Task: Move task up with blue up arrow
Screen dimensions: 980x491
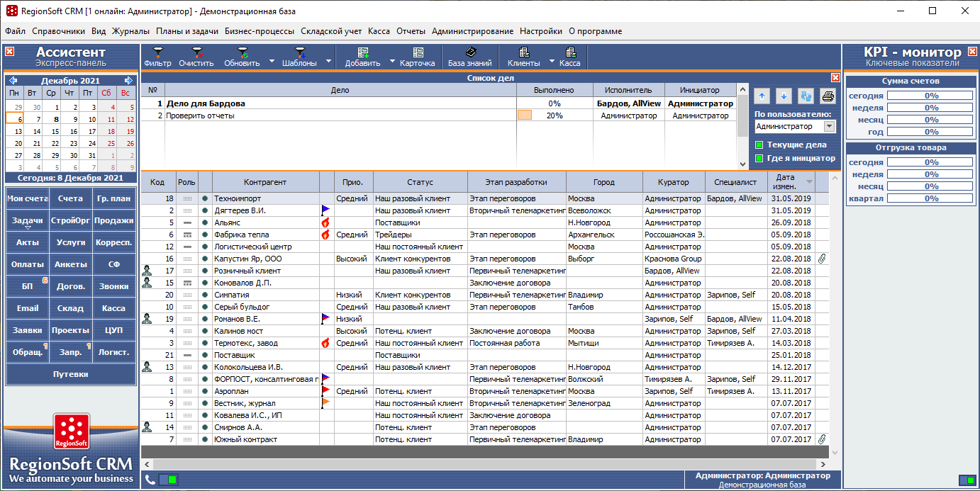Action: 762,96
